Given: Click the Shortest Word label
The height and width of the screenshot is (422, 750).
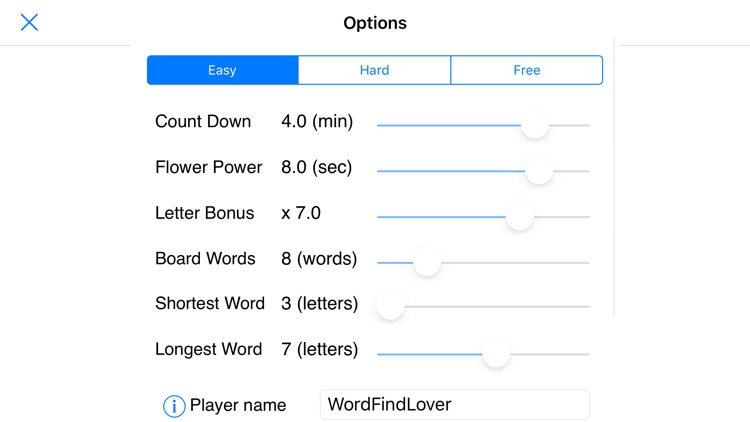Looking at the screenshot, I should coord(210,304).
